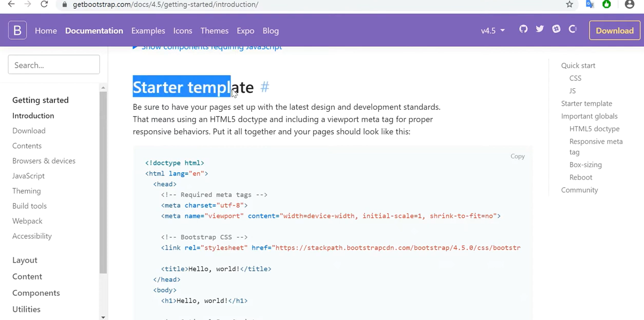Viewport: 644px width, 320px height.
Task: Click the yellow Download button
Action: 614,31
